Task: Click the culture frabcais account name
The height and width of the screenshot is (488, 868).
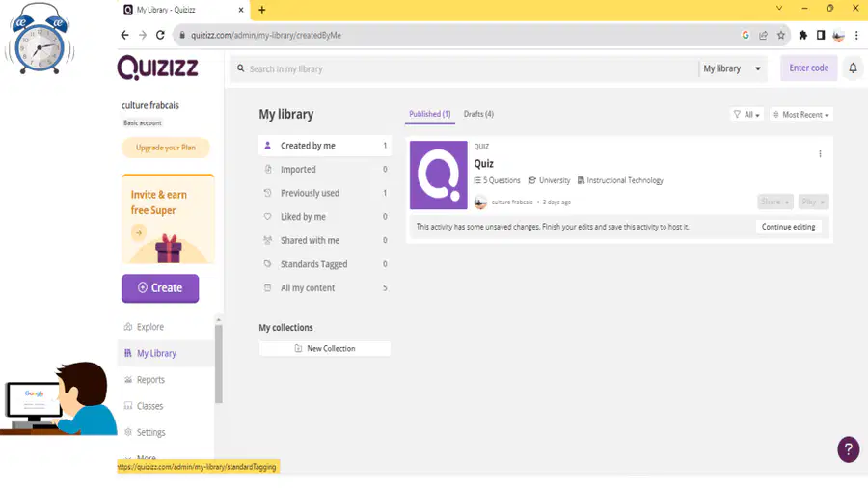Action: point(150,105)
